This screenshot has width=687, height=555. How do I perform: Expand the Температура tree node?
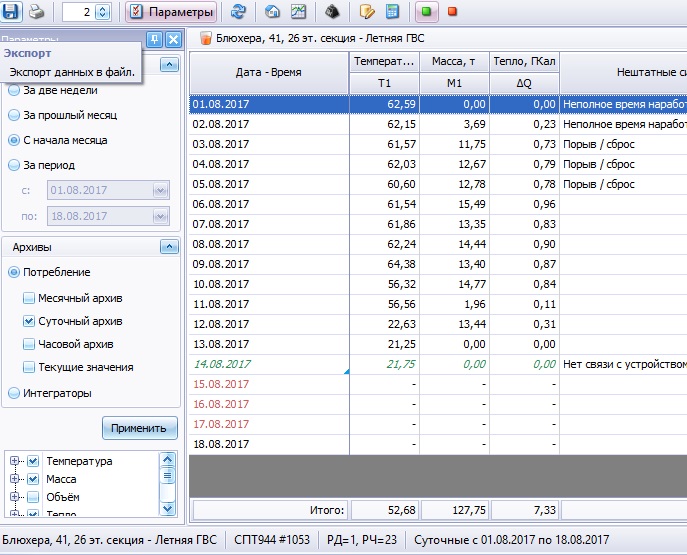pyautogui.click(x=14, y=461)
